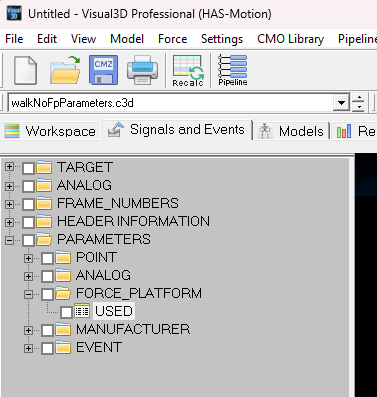Click the MANUFACTURER folder icon
The height and width of the screenshot is (397, 377).
(x=63, y=329)
